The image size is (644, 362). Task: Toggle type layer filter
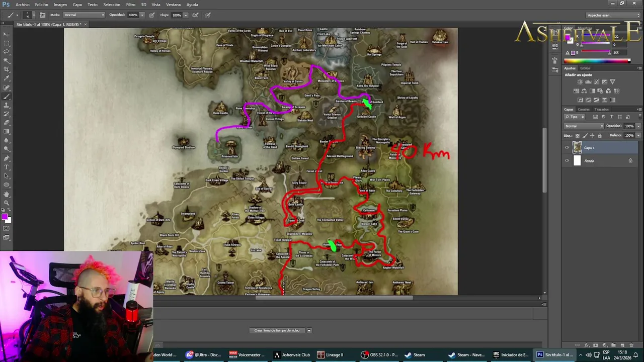click(x=611, y=117)
